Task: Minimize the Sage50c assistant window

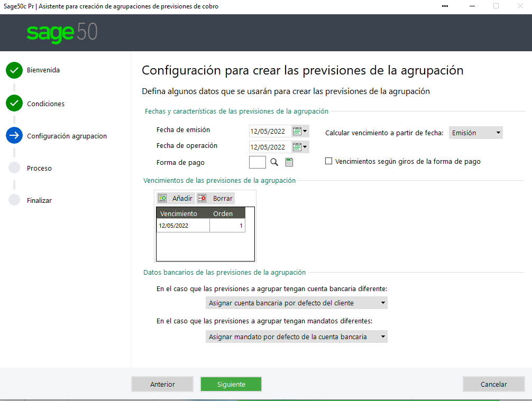Action: tap(472, 6)
